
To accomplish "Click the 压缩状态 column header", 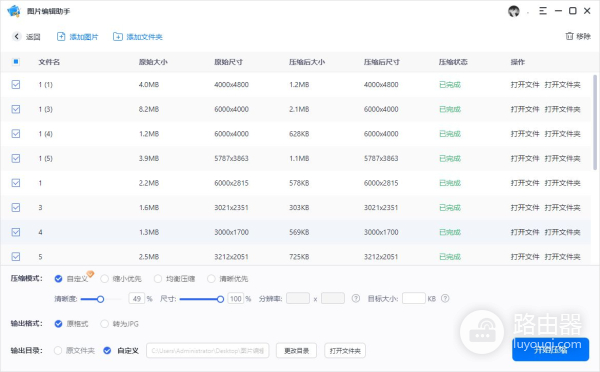I will (453, 62).
